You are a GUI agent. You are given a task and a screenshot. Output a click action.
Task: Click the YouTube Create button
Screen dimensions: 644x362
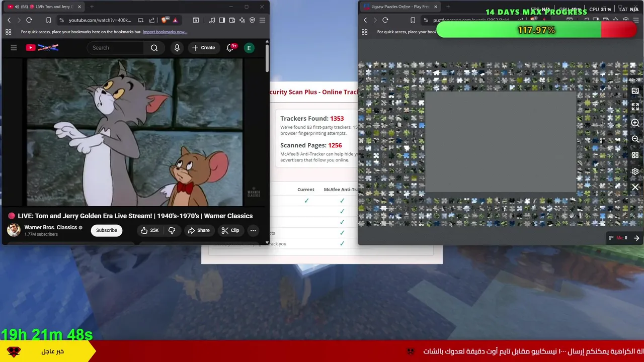(203, 48)
